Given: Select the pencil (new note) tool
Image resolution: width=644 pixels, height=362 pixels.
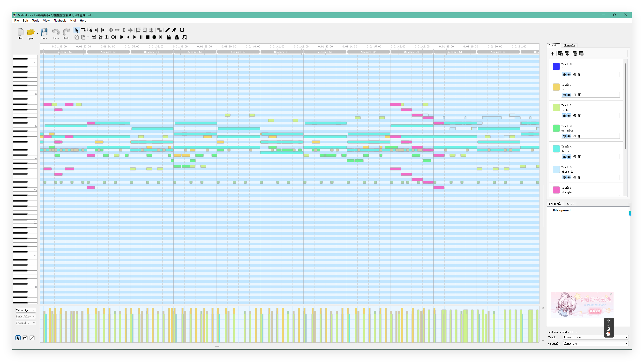Looking at the screenshot, I should [167, 30].
